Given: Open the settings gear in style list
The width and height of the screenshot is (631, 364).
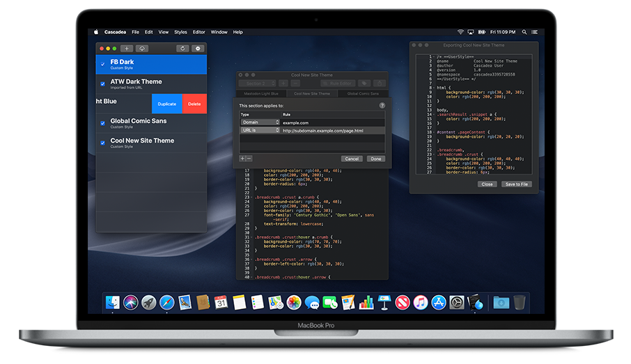Looking at the screenshot, I should (x=198, y=49).
